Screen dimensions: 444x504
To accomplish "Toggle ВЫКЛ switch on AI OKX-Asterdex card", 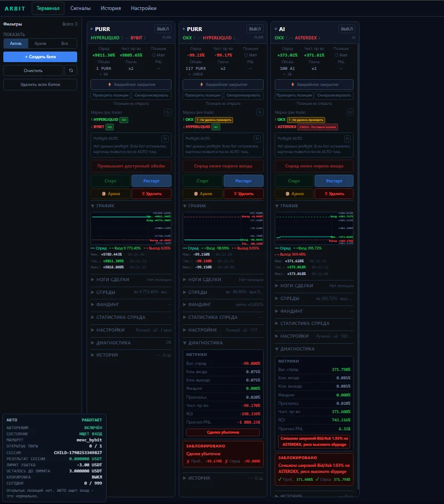I will coord(346,29).
